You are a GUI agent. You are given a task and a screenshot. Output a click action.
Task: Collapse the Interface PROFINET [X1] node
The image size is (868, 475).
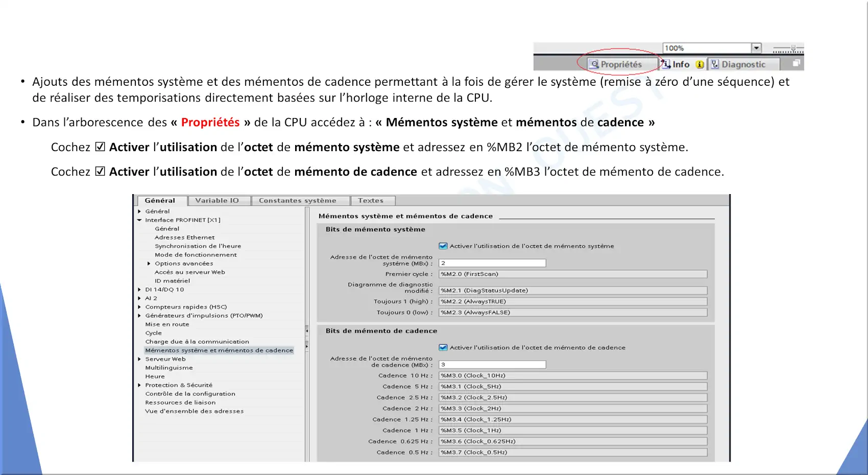coord(139,220)
